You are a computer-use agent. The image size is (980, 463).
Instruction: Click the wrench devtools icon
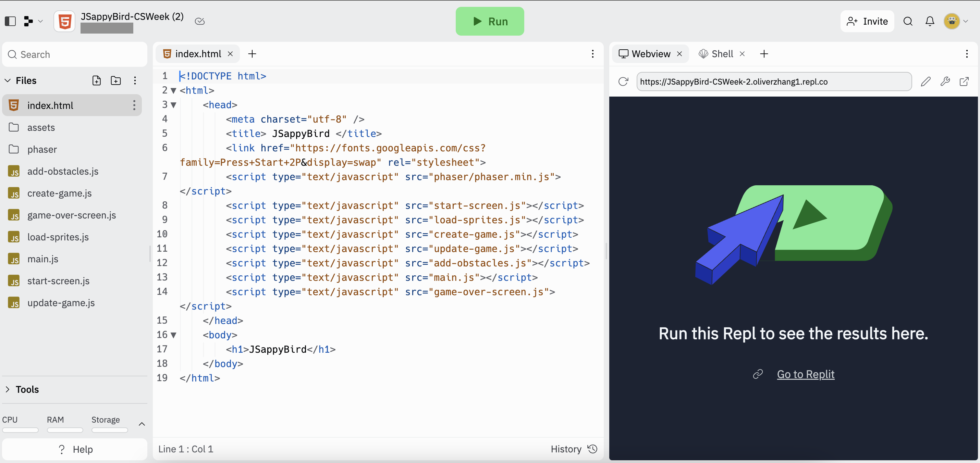(x=945, y=82)
